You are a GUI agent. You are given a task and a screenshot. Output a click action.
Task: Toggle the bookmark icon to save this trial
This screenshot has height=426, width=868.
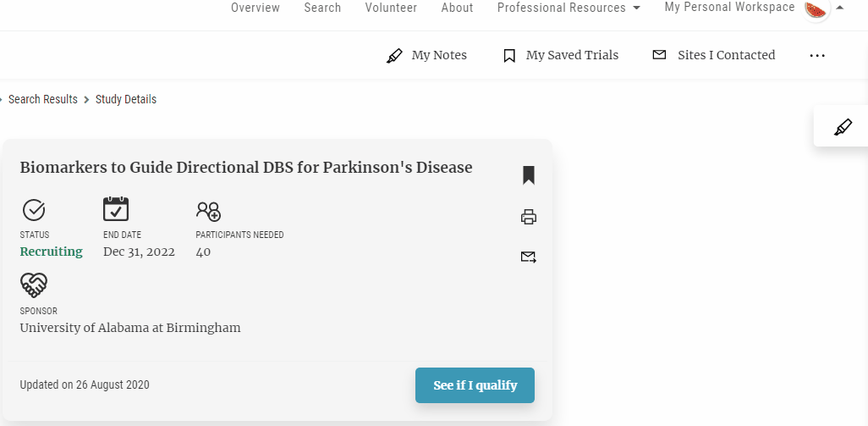[529, 175]
